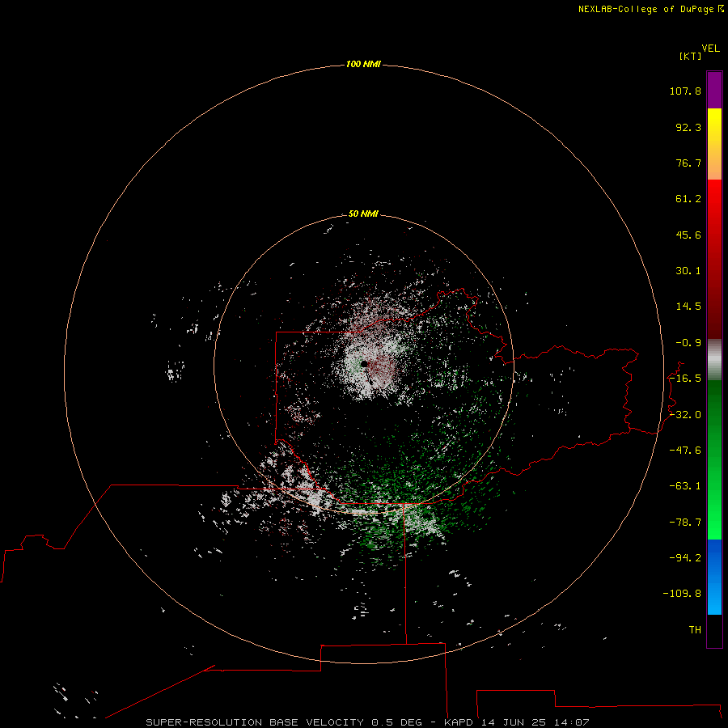The image size is (728, 728).
Task: Click the -63.1 velocity scale value
Action: point(685,486)
